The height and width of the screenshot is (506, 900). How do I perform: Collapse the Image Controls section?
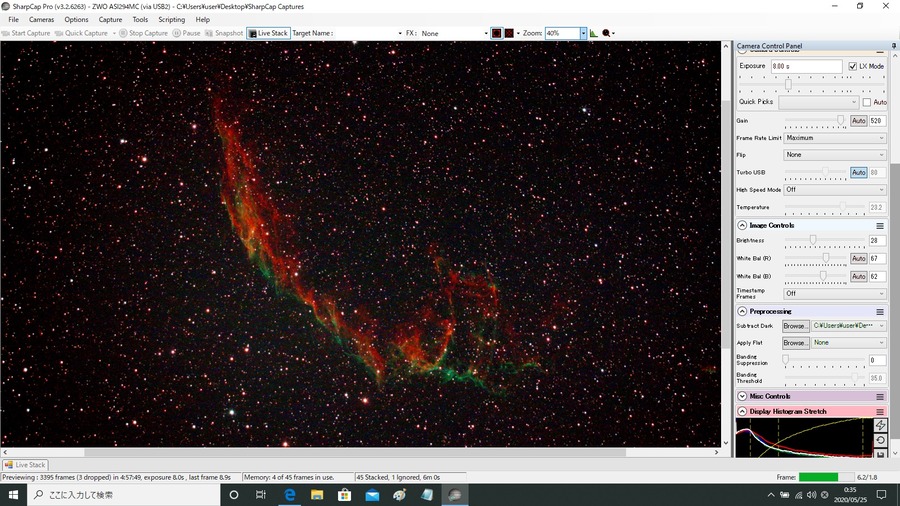[x=742, y=225]
